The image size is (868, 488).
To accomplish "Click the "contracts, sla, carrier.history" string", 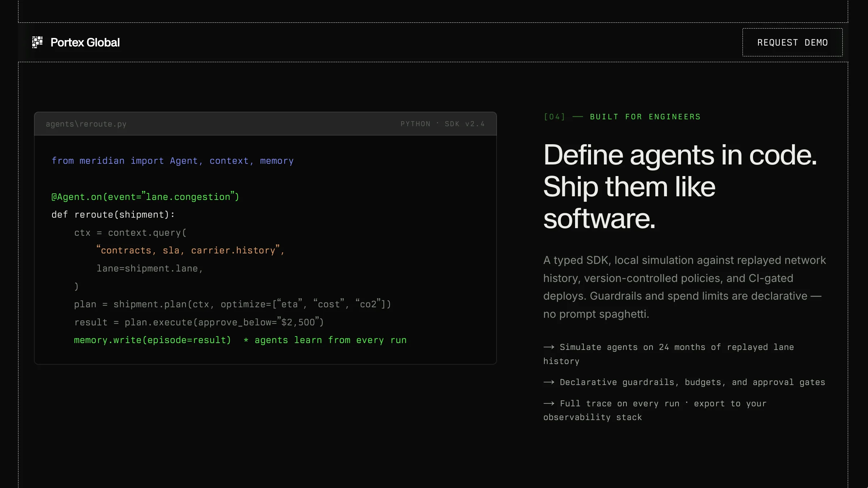I will pos(190,250).
